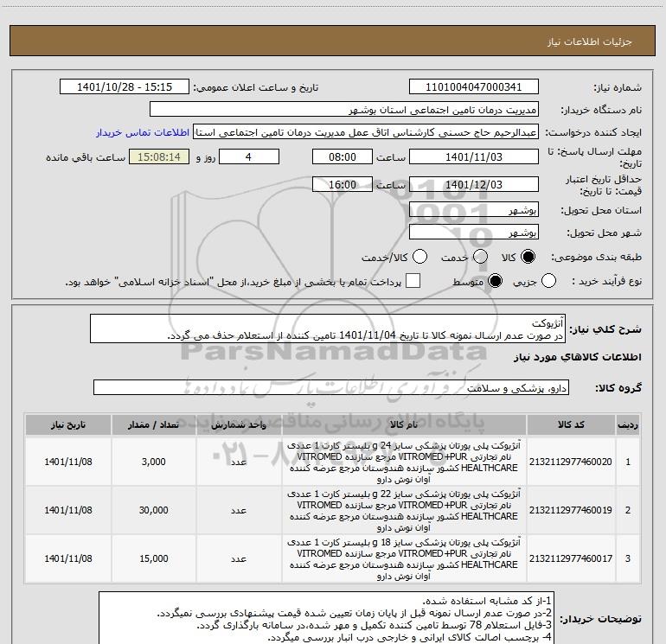666x644 pixels.
Task: Select the خدمت radio button
Action: click(x=480, y=257)
